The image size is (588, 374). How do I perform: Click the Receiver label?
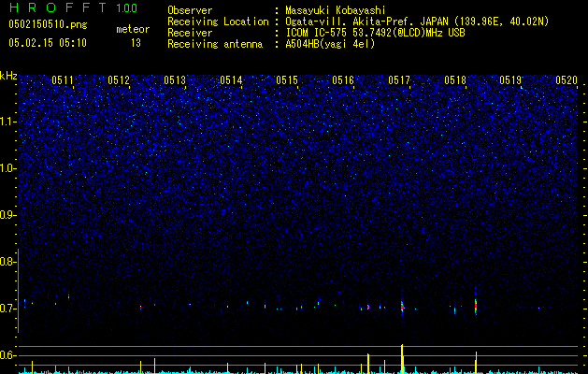[x=190, y=33]
